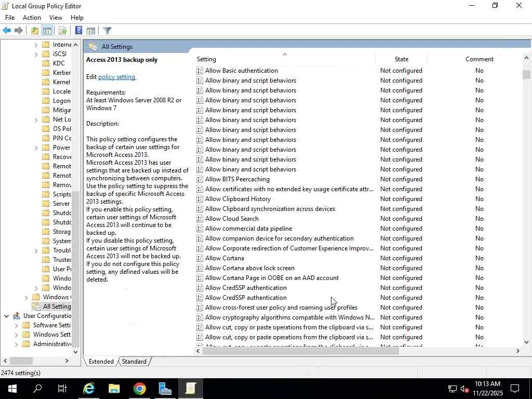The image size is (532, 399).
Task: Select Allow Clipboard synchronization across devices
Action: [x=270, y=209]
